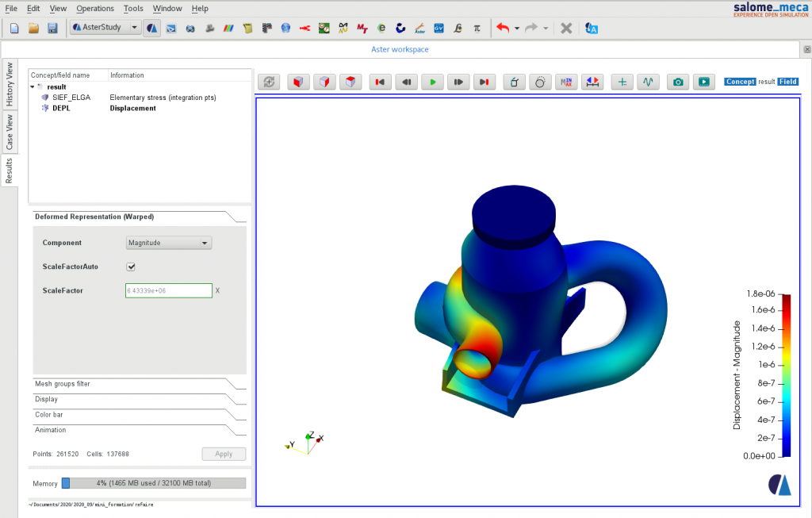Click the Apply button
Image resolution: width=812 pixels, height=518 pixels.
224,454
